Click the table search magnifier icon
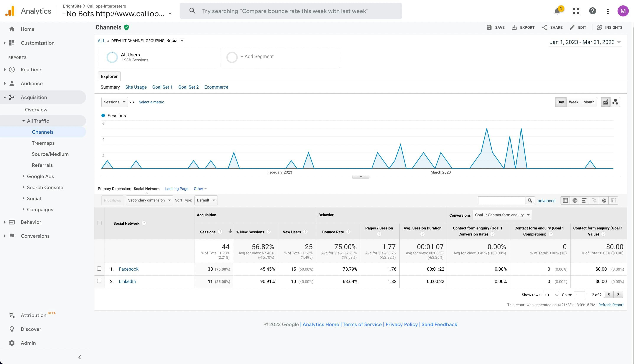Image resolution: width=634 pixels, height=364 pixels. (x=530, y=200)
